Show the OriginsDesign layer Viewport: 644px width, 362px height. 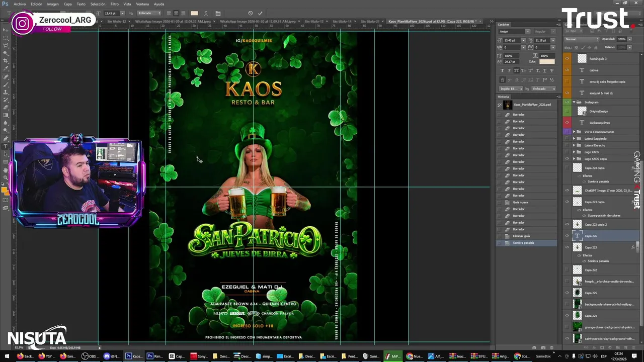click(567, 111)
